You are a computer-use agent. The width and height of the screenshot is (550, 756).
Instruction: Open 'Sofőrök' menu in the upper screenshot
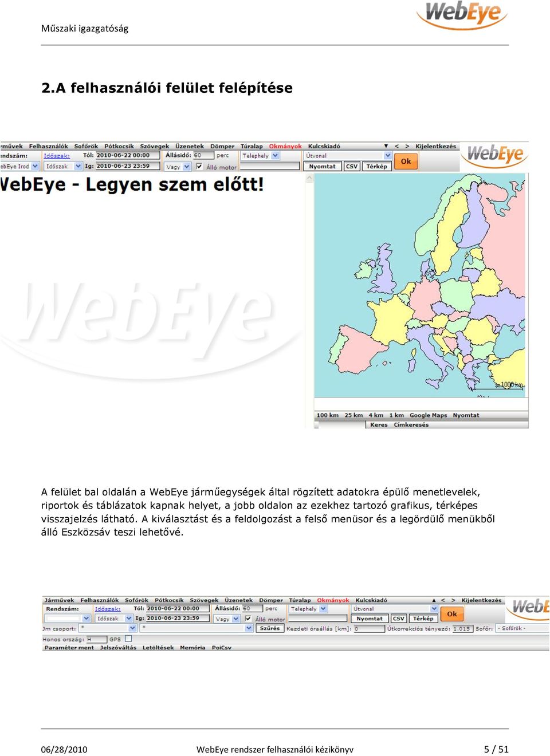86,147
